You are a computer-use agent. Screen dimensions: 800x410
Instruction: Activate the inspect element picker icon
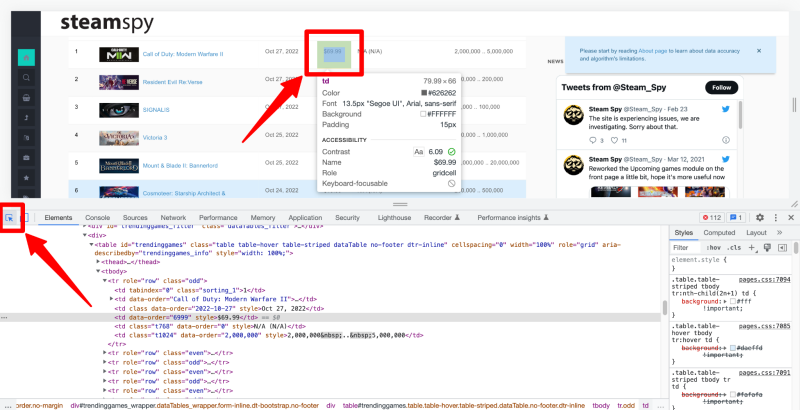(x=9, y=218)
